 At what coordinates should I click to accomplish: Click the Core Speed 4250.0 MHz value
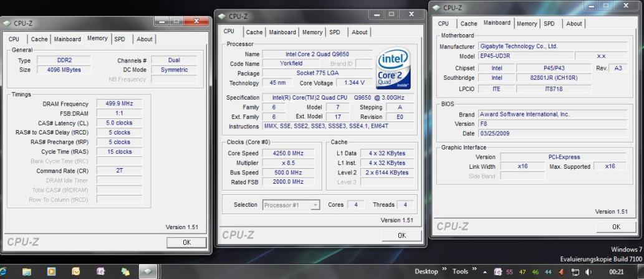point(288,153)
